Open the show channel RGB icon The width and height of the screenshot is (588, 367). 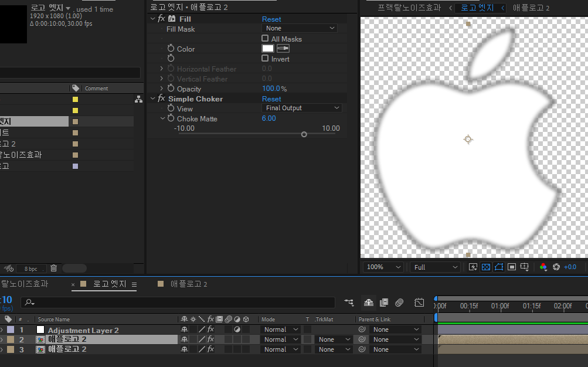tap(543, 267)
